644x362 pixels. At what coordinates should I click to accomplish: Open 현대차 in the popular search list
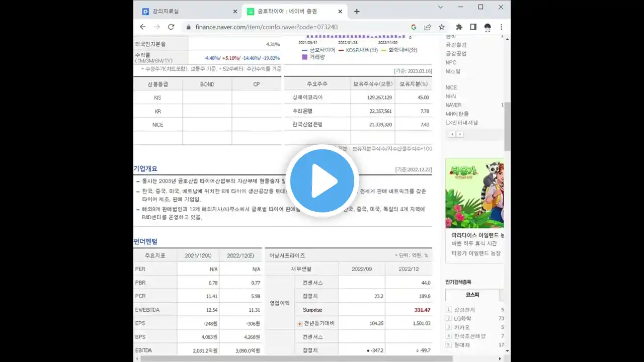(x=462, y=344)
